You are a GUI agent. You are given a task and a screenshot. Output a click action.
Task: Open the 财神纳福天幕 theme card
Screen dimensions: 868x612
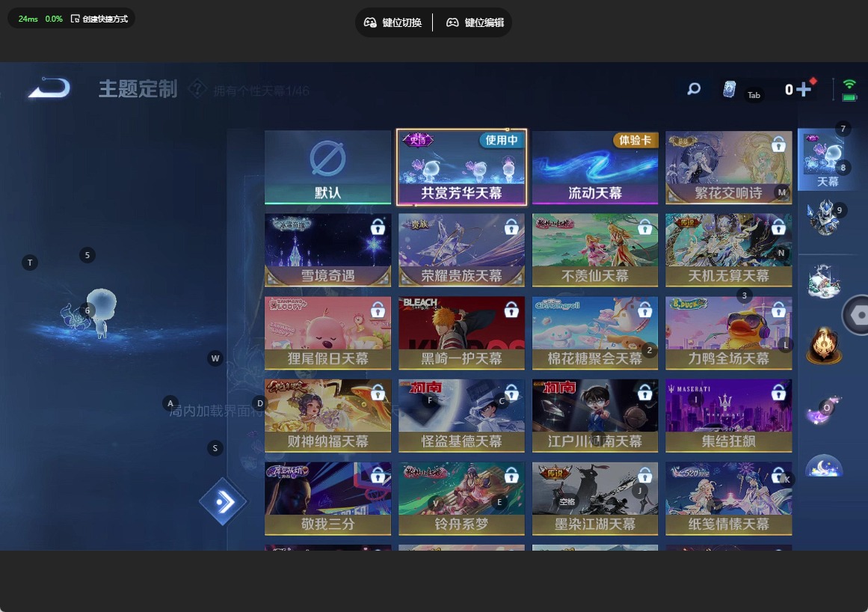(x=327, y=415)
